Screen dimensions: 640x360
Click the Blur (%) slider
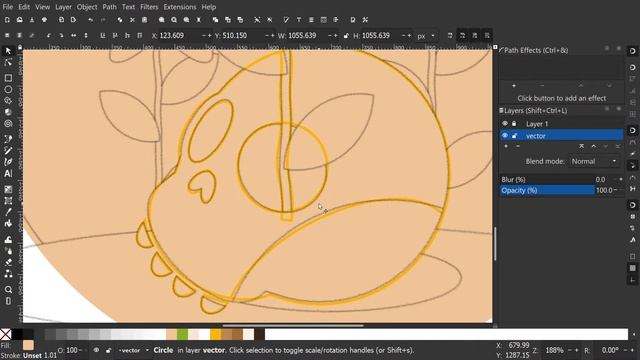562,179
